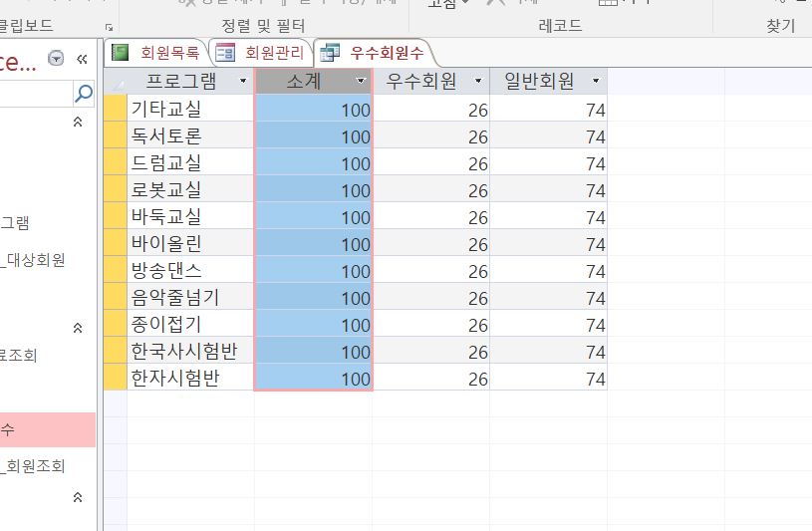
Task: Click the 바이올린 program cell
Action: click(189, 243)
